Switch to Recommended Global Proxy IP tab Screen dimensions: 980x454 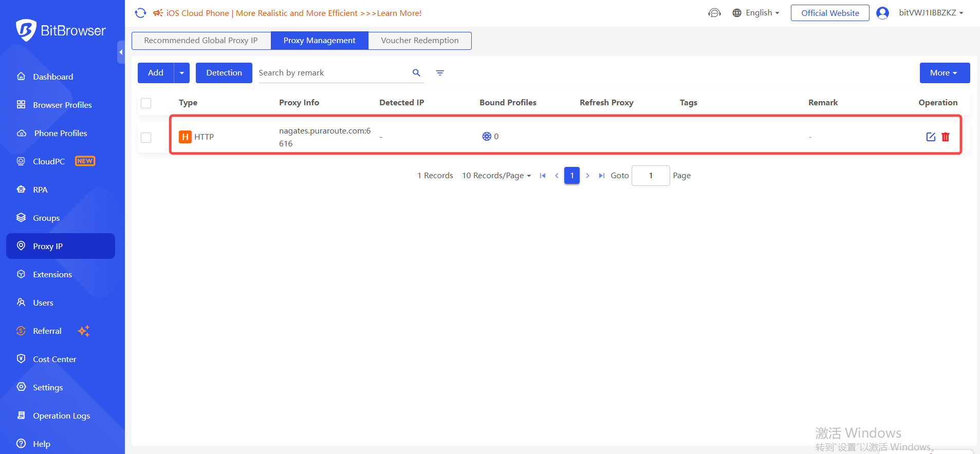201,41
